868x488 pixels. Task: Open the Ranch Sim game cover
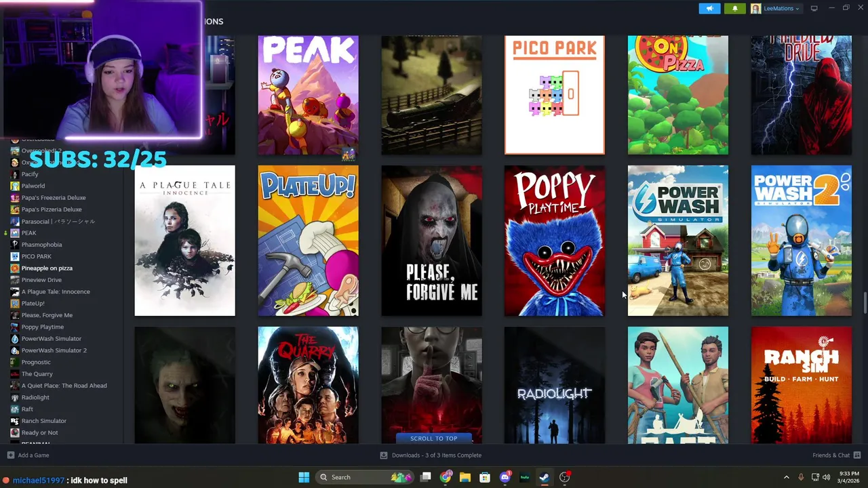[802, 385]
